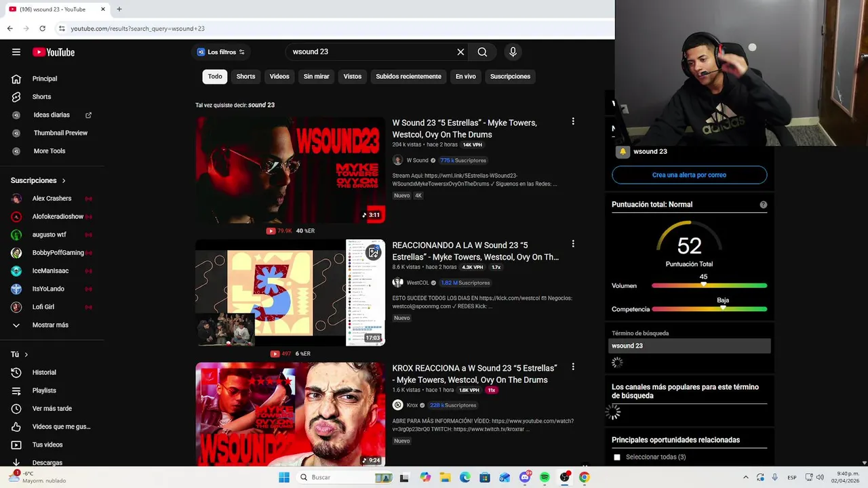Click the browser address bar

tap(332, 28)
